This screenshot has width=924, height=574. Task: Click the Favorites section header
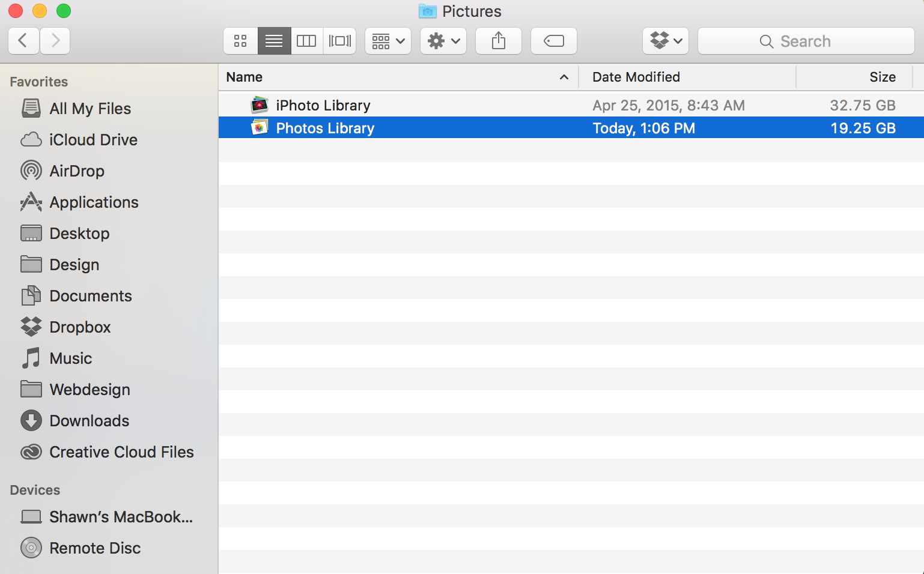(39, 82)
